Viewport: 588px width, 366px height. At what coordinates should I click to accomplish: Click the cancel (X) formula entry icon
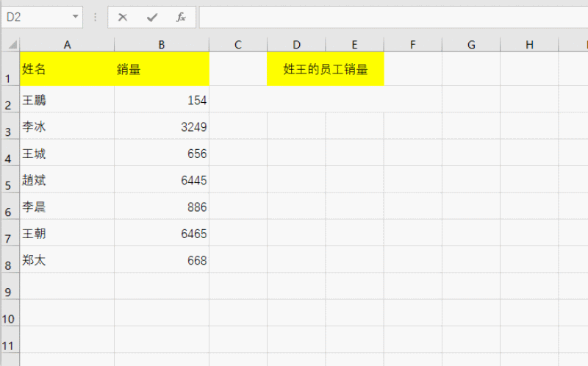coord(123,17)
